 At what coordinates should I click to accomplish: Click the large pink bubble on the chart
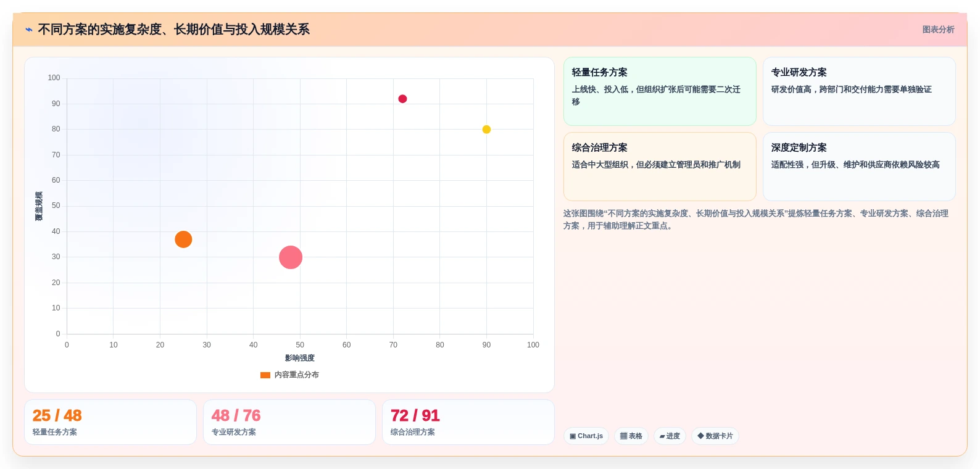tap(291, 257)
